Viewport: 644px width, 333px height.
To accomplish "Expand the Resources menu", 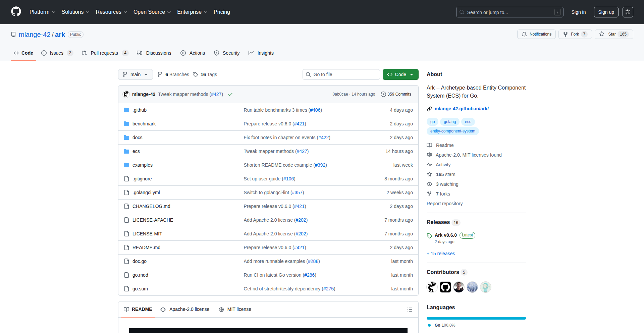I will tap(112, 12).
